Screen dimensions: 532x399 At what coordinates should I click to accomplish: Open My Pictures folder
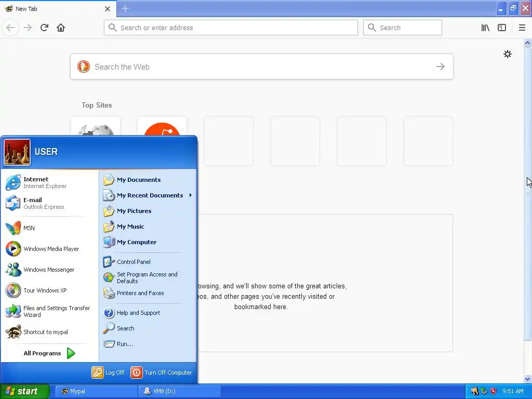[148, 211]
